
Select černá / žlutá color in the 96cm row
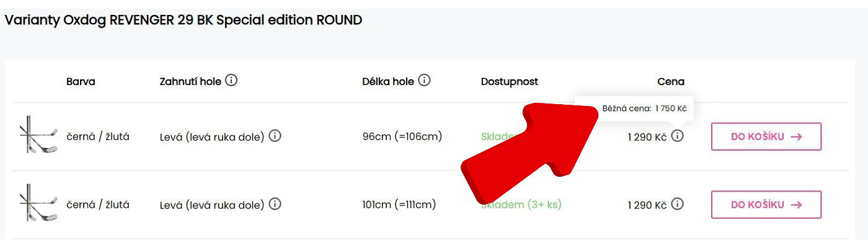click(98, 136)
